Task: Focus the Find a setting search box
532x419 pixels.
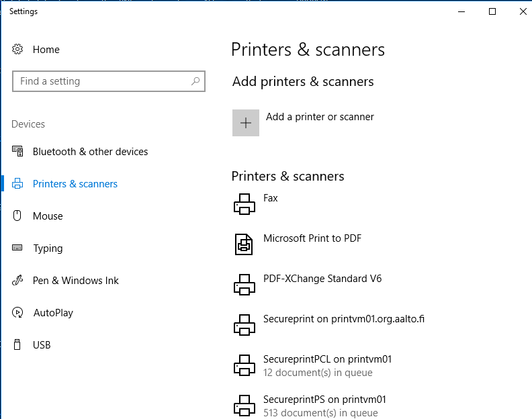Action: 101,81
